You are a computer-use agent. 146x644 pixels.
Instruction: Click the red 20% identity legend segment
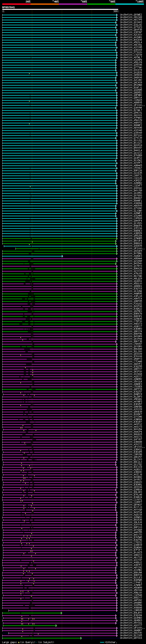click(x=16, y=4)
